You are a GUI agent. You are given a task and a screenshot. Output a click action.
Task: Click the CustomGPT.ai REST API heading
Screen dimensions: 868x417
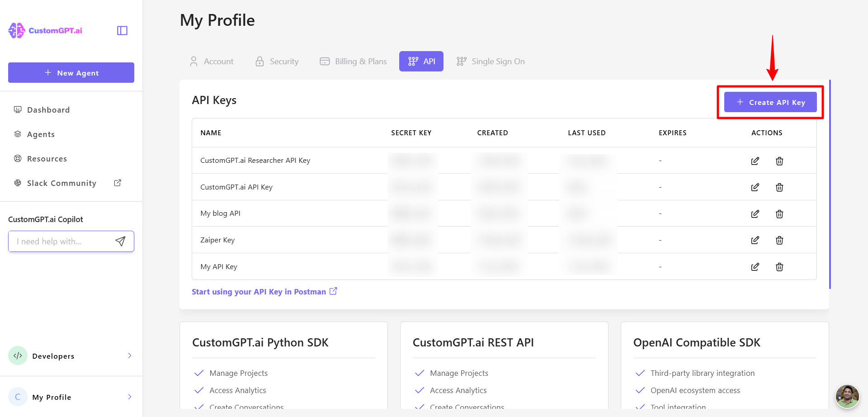(x=473, y=343)
